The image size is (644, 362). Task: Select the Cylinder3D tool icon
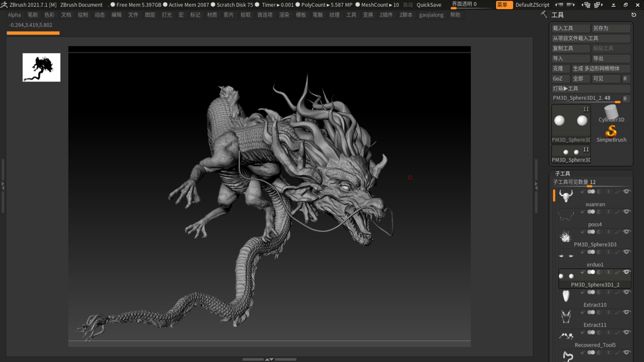611,112
